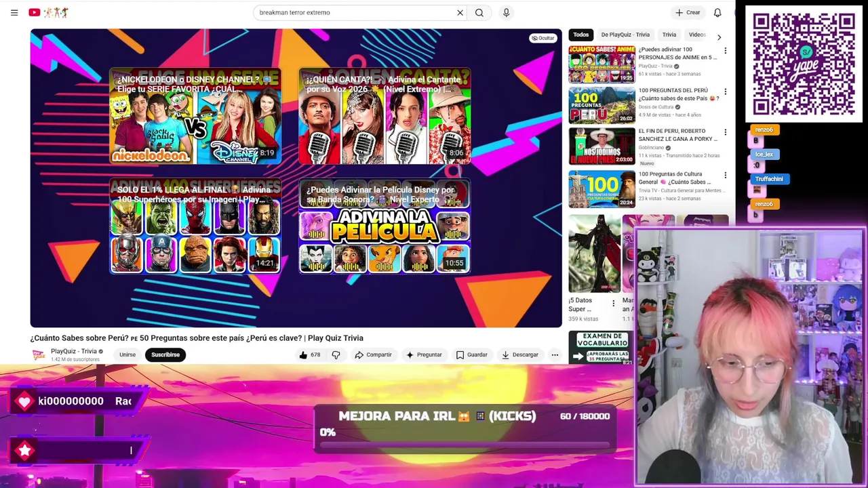Open options for '5 Datos Super' short
Screen dimensions: 868x488
(x=613, y=303)
